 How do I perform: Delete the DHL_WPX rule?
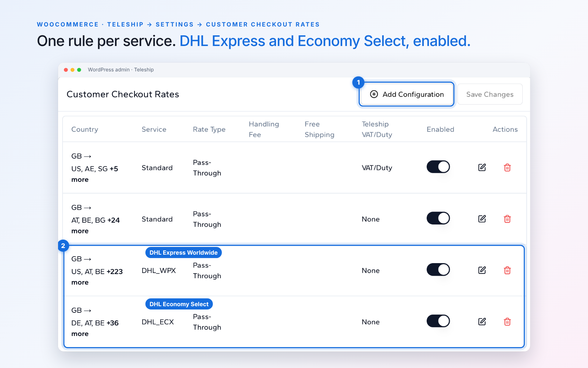coord(507,270)
